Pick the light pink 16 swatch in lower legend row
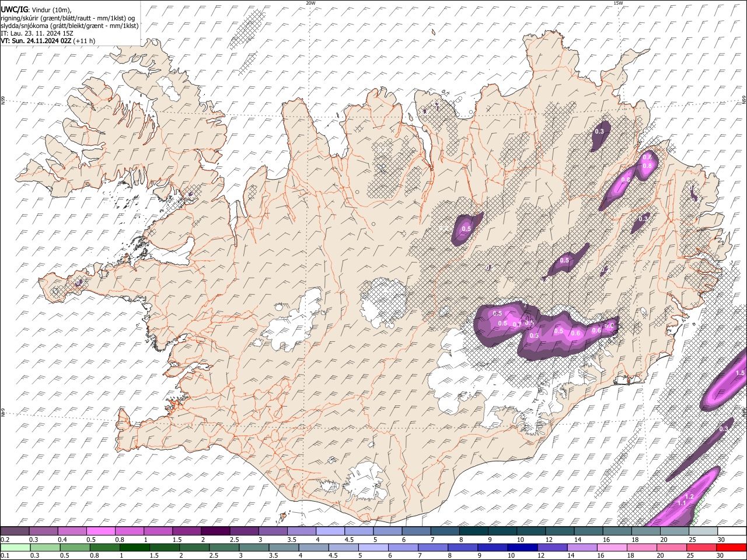This screenshot has height=560, width=747. pyautogui.click(x=612, y=547)
